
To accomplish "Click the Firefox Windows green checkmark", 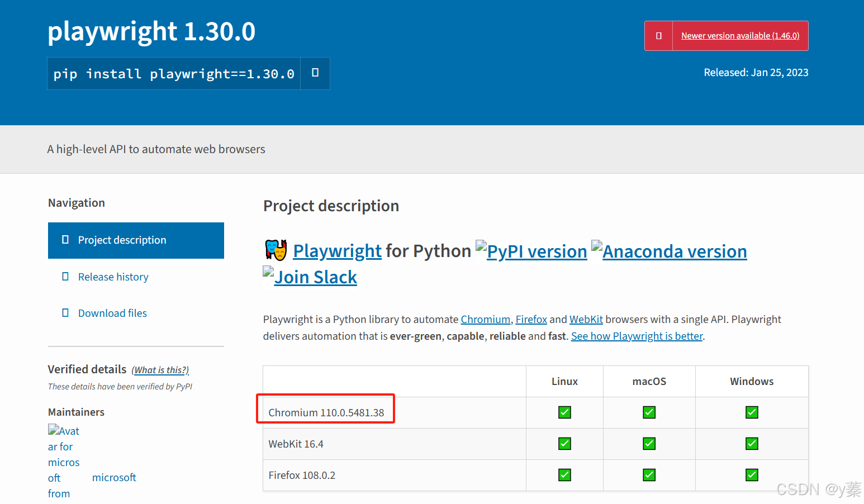I will click(x=752, y=475).
